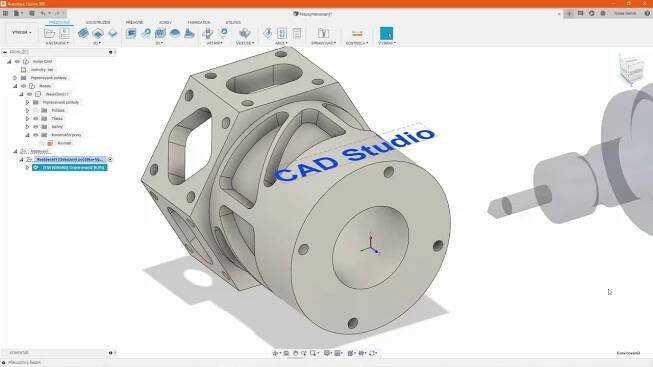Collapse the Modely tree node
The image size is (653, 367).
pyautogui.click(x=15, y=86)
